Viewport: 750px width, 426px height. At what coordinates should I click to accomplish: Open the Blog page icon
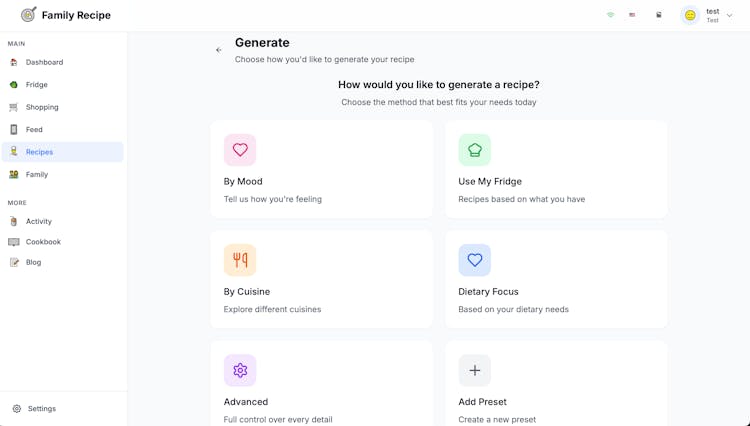tap(14, 262)
